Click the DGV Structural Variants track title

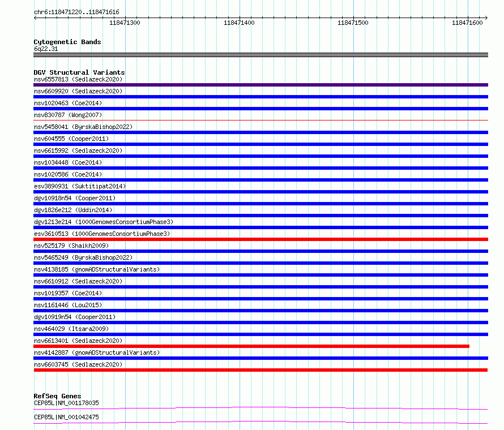point(79,72)
